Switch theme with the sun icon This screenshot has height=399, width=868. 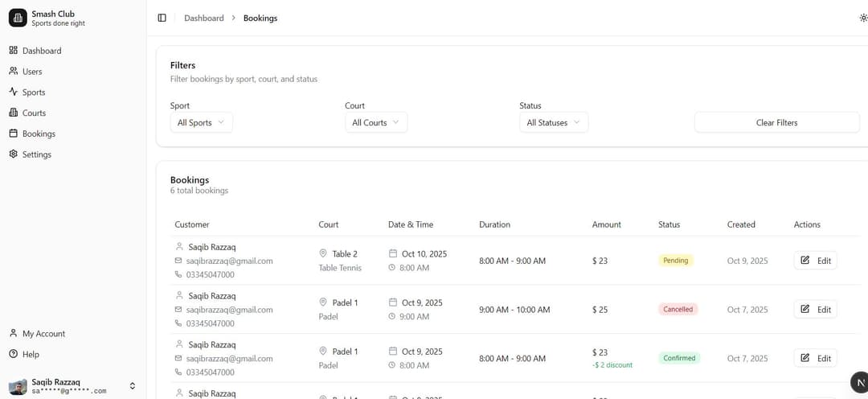click(863, 18)
